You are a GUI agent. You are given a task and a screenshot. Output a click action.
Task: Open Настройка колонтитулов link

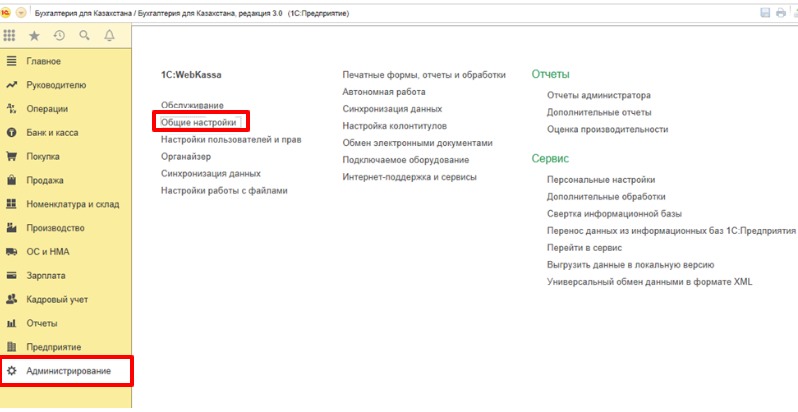click(395, 126)
